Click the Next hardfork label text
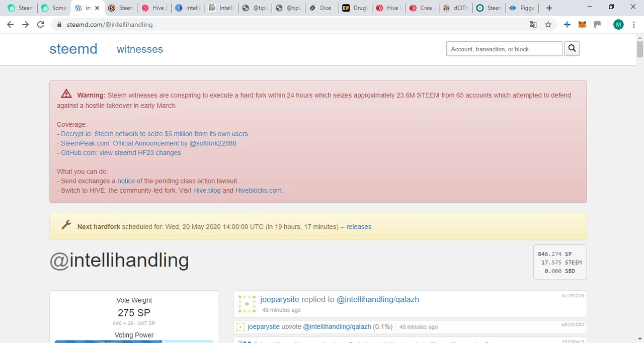Viewport: 644px width, 343px height. pyautogui.click(x=99, y=227)
